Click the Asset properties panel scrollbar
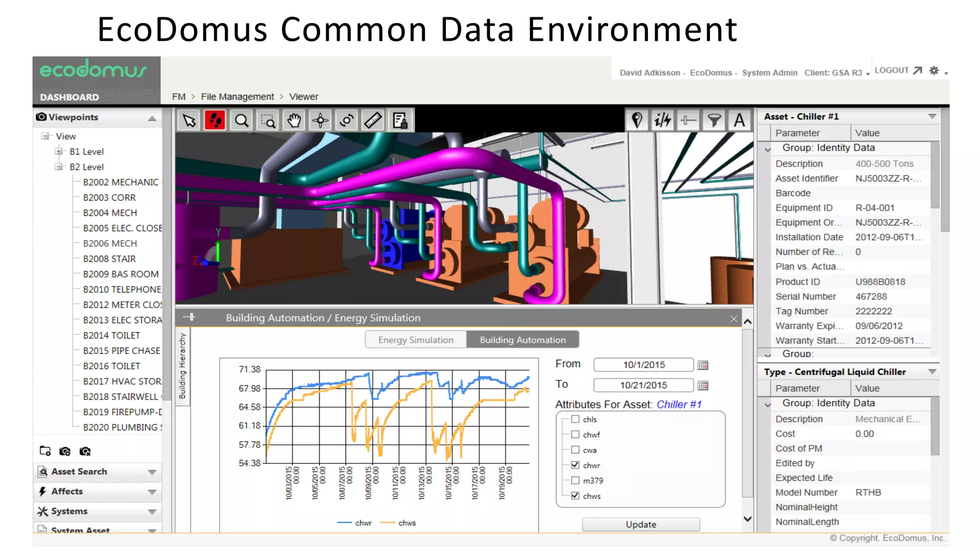This screenshot has height=551, width=980. click(935, 174)
